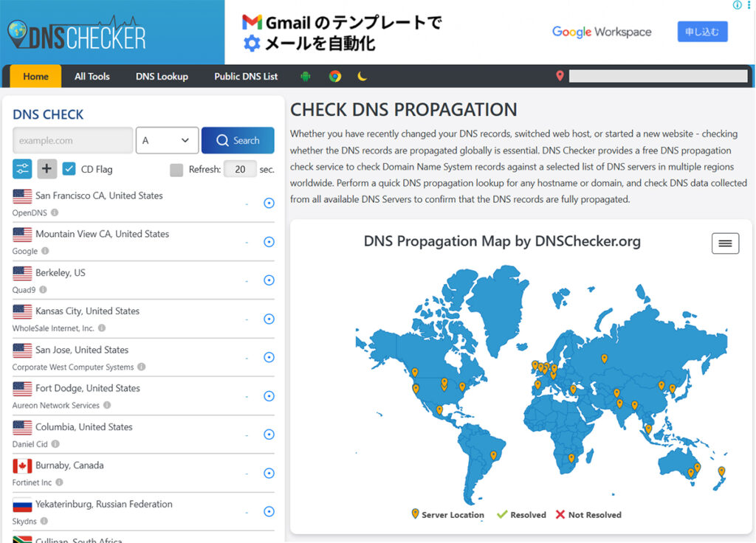The image size is (756, 543).
Task: Click the example.com domain input field
Action: click(x=72, y=140)
